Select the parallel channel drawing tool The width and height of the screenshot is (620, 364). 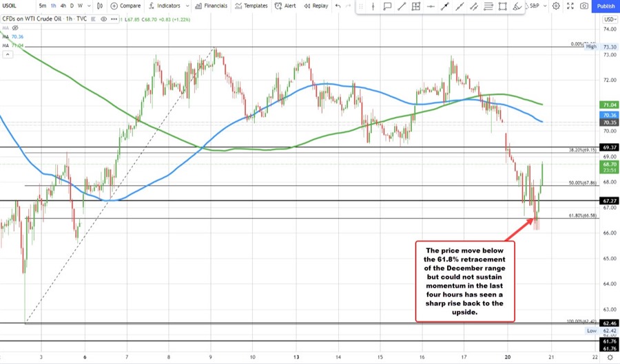point(474,6)
